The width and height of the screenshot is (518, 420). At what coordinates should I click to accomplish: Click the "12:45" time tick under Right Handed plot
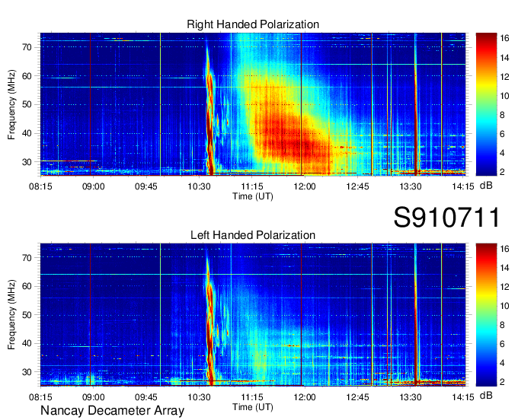(x=357, y=186)
